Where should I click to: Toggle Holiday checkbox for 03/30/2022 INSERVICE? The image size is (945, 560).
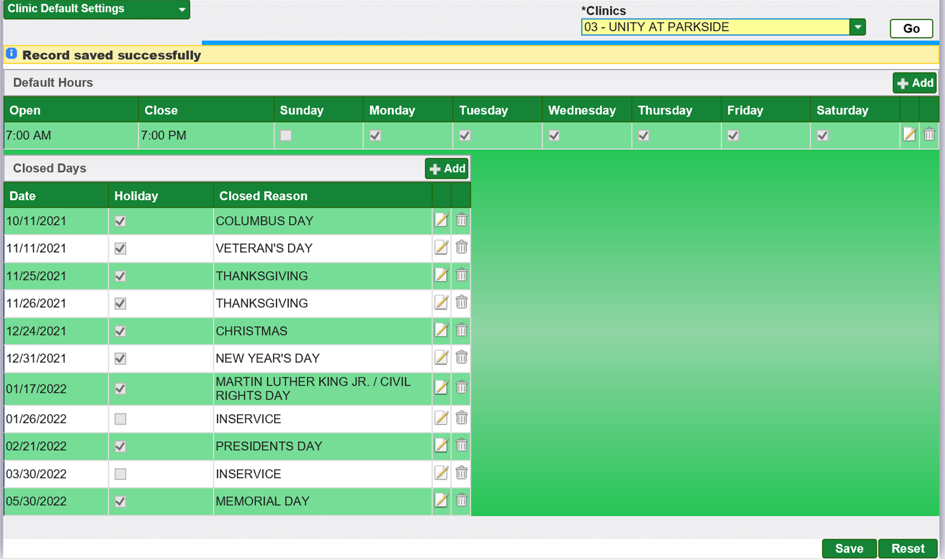pyautogui.click(x=120, y=474)
